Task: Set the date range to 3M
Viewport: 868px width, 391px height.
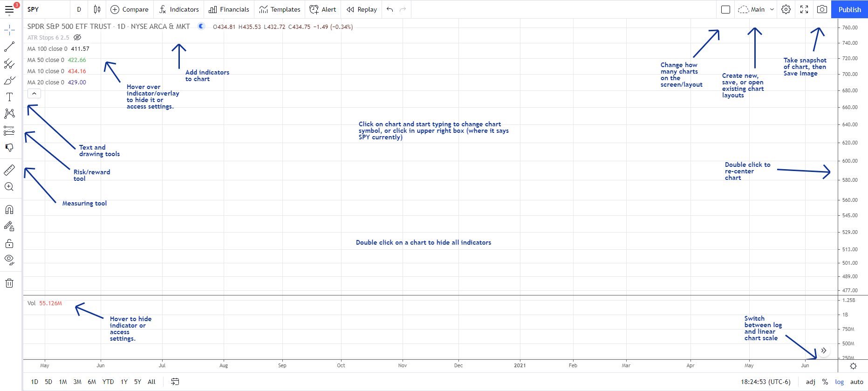Action: pyautogui.click(x=77, y=382)
